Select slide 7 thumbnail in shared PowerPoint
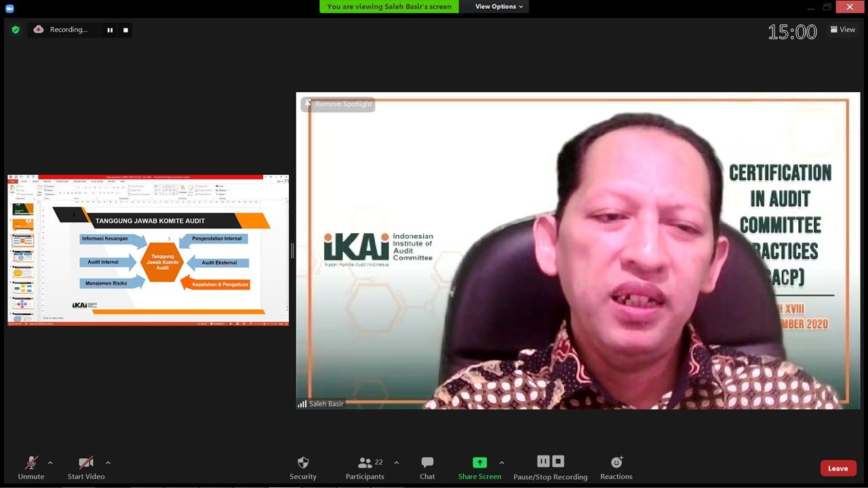 point(23,304)
